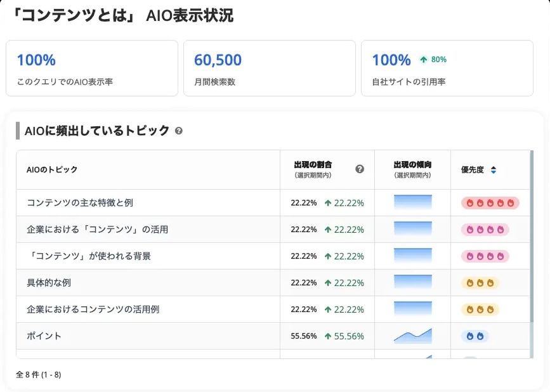Click help icon in 出現の割合 column header
This screenshot has width=550, height=392.
click(x=360, y=169)
